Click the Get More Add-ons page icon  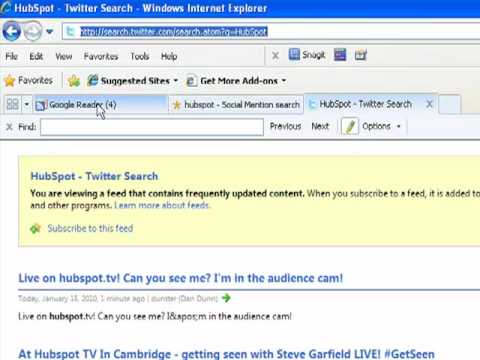(x=191, y=81)
